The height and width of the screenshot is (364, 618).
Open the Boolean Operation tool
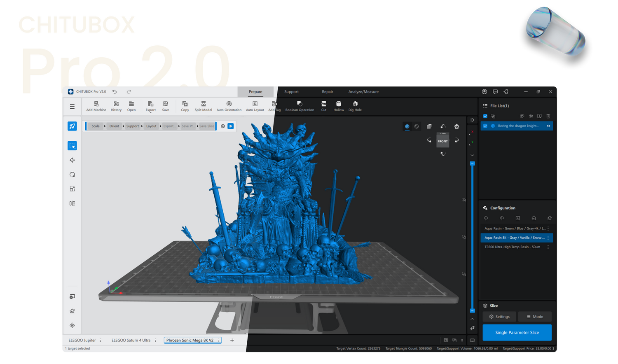(300, 106)
